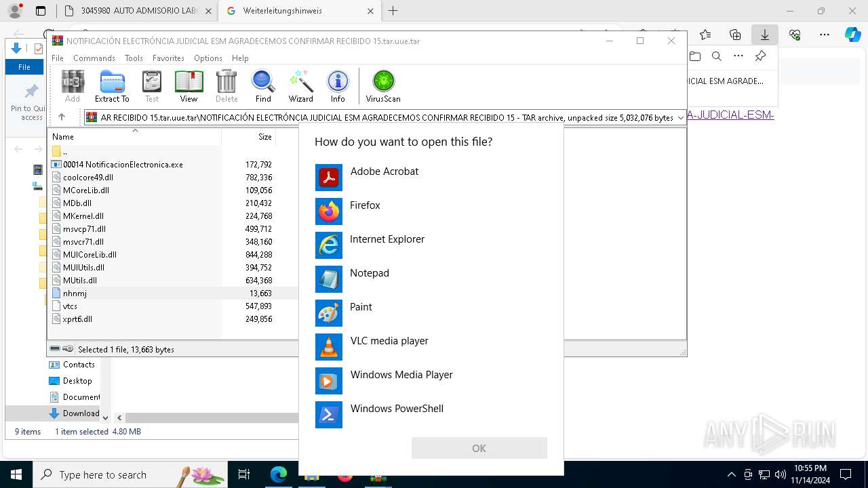Select the nhnmj file row

click(x=173, y=293)
